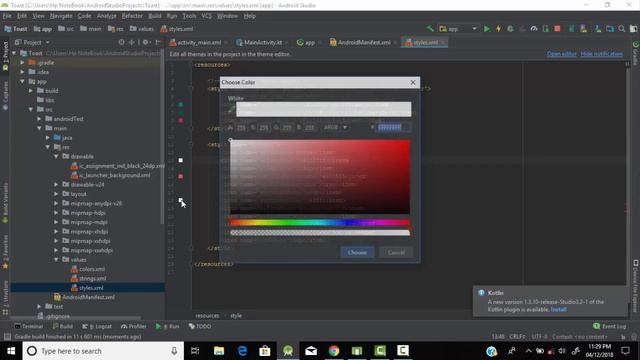Screen dimensions: 640x360
Task: Open the File menu
Action: [7, 16]
